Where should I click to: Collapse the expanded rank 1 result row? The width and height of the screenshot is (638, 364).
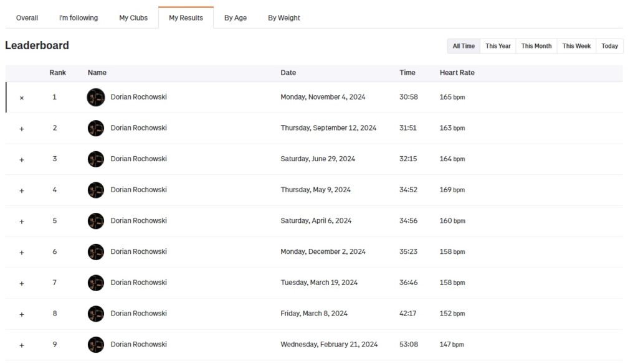22,98
